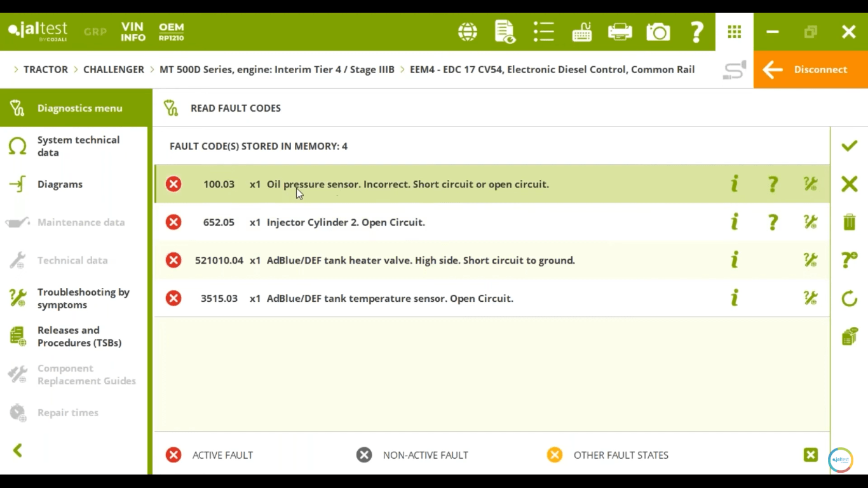The width and height of the screenshot is (868, 488).
Task: Click the Disconnect button
Action: (810, 70)
